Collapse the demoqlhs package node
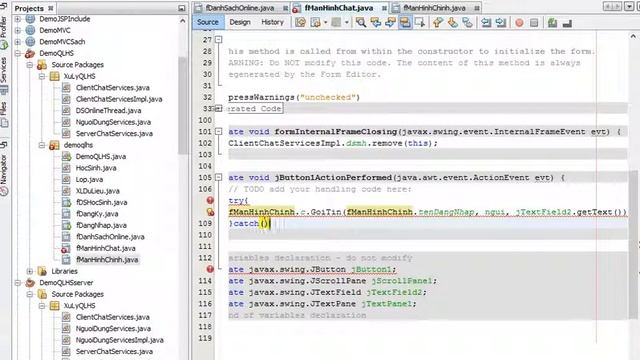Screen dimensions: 640x360 42,145
